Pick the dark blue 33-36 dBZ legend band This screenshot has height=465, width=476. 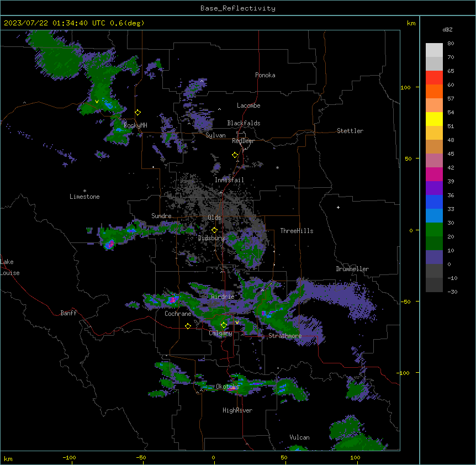tap(434, 202)
